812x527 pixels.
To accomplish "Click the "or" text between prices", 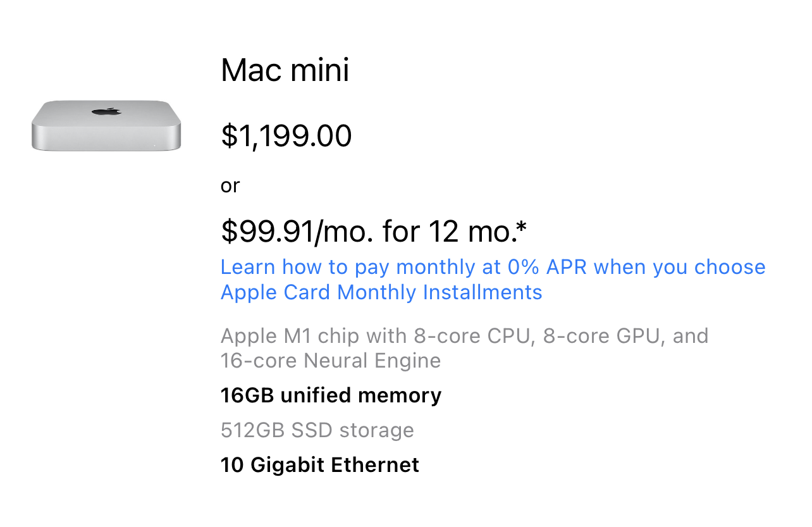I will pyautogui.click(x=230, y=186).
